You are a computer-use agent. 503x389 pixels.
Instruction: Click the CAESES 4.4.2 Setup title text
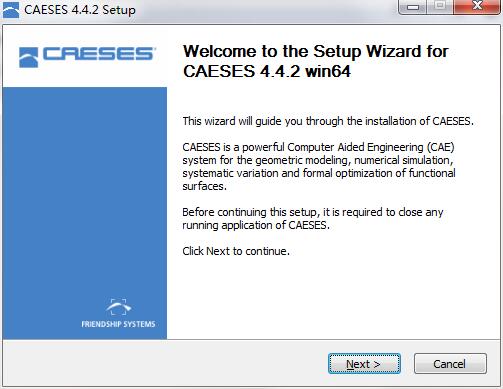click(x=80, y=10)
